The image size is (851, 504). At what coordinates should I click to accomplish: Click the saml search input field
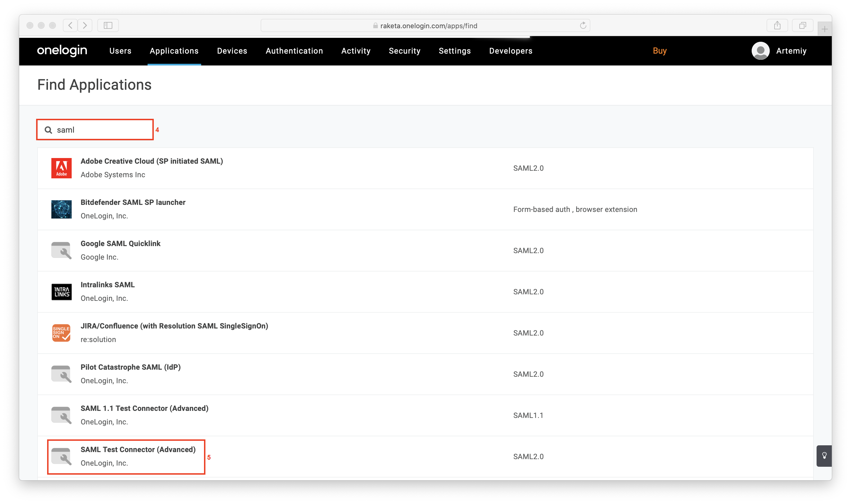[102, 130]
